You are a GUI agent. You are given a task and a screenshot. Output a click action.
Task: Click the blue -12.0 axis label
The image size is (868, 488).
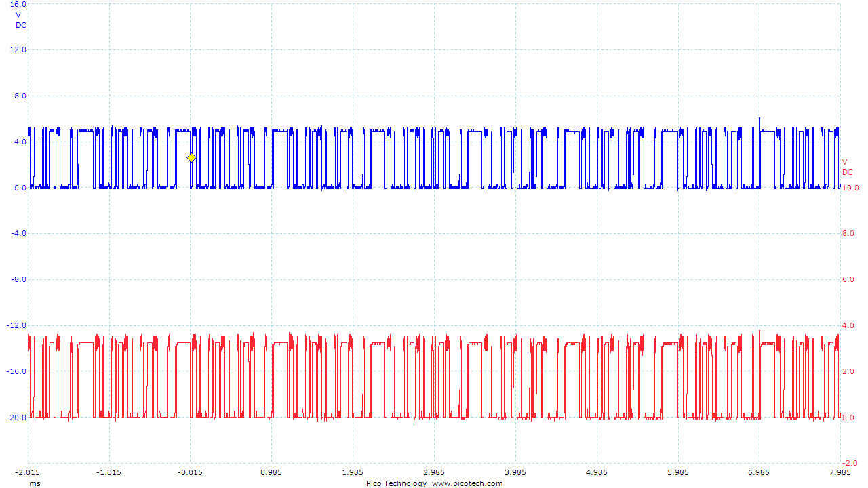(x=17, y=325)
